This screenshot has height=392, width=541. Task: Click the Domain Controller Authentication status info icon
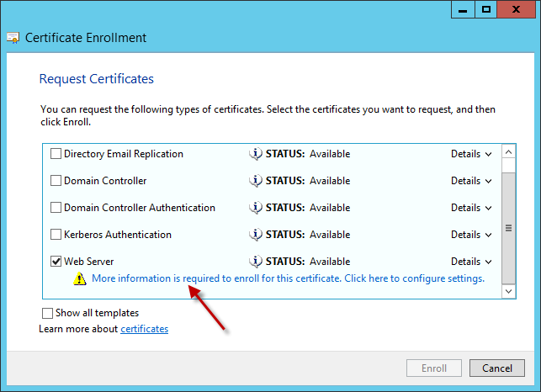[x=256, y=208]
